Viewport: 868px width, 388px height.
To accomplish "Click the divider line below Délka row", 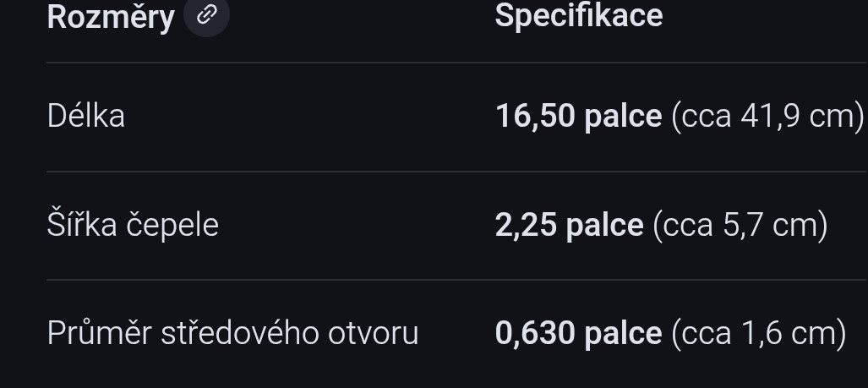I will pyautogui.click(x=456, y=172).
